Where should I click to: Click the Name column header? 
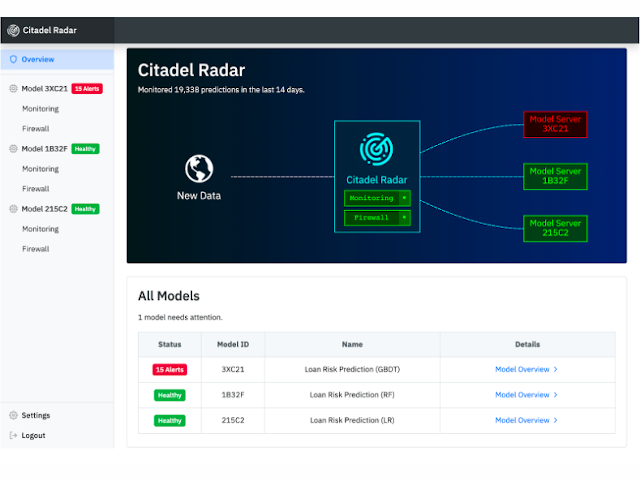coord(352,344)
